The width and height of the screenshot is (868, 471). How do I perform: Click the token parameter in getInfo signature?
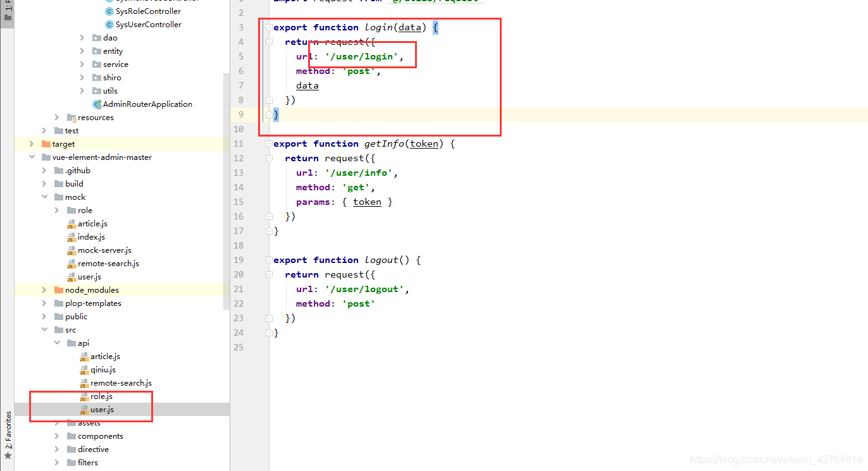[x=424, y=144]
